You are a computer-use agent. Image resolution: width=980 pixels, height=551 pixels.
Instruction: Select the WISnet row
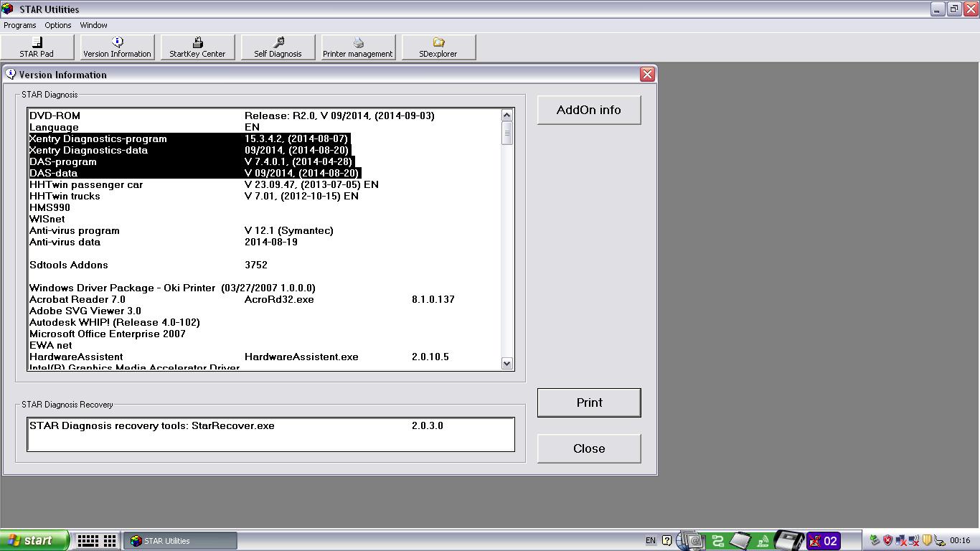264,219
